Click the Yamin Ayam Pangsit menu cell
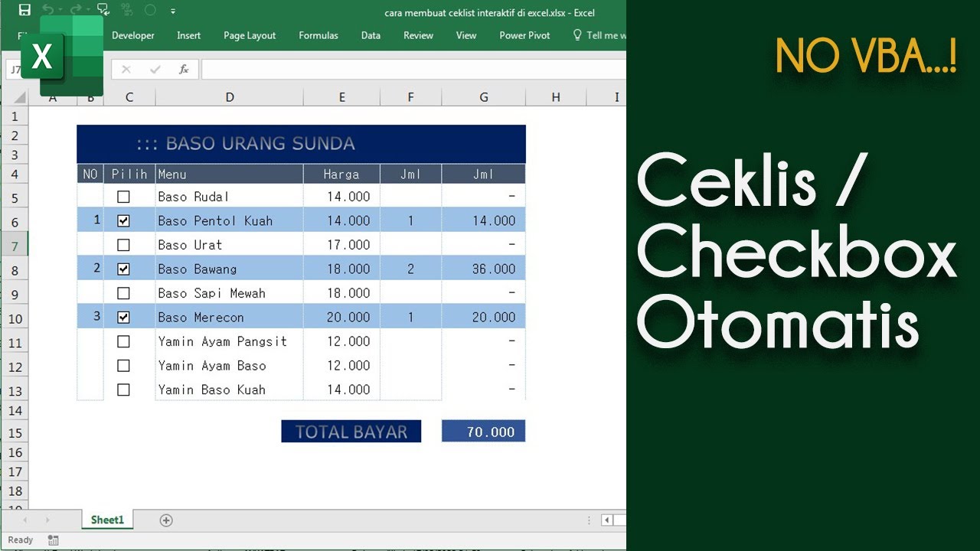 pyautogui.click(x=230, y=341)
